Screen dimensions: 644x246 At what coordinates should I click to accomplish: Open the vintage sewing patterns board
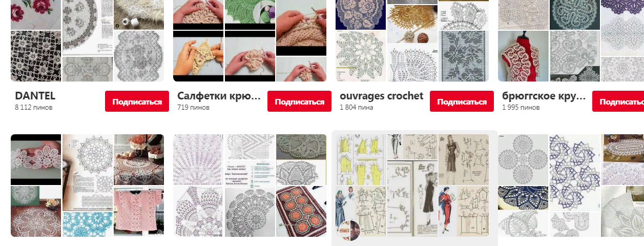click(412, 186)
